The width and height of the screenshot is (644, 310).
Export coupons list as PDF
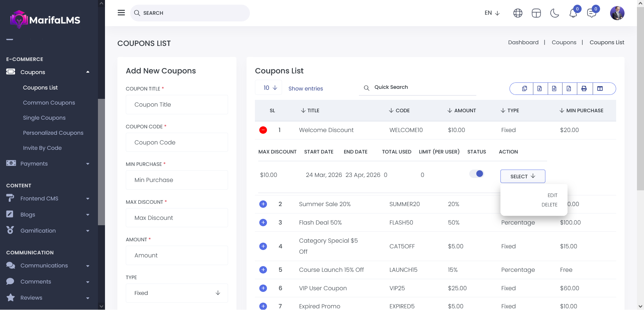[x=569, y=88]
